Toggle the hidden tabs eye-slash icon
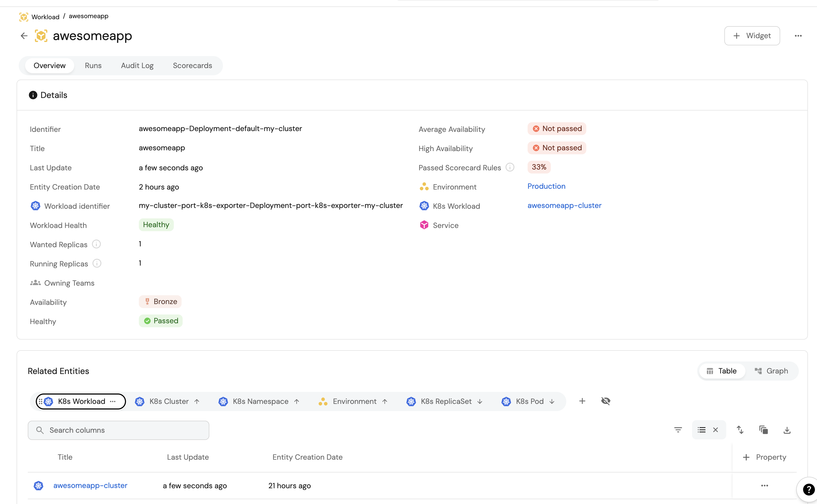 tap(605, 401)
